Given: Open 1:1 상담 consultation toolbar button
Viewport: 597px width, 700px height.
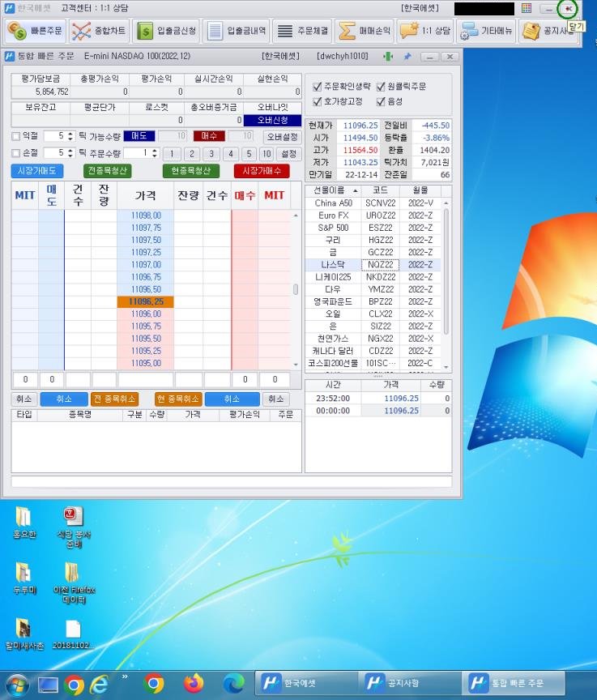Looking at the screenshot, I should pos(424,31).
